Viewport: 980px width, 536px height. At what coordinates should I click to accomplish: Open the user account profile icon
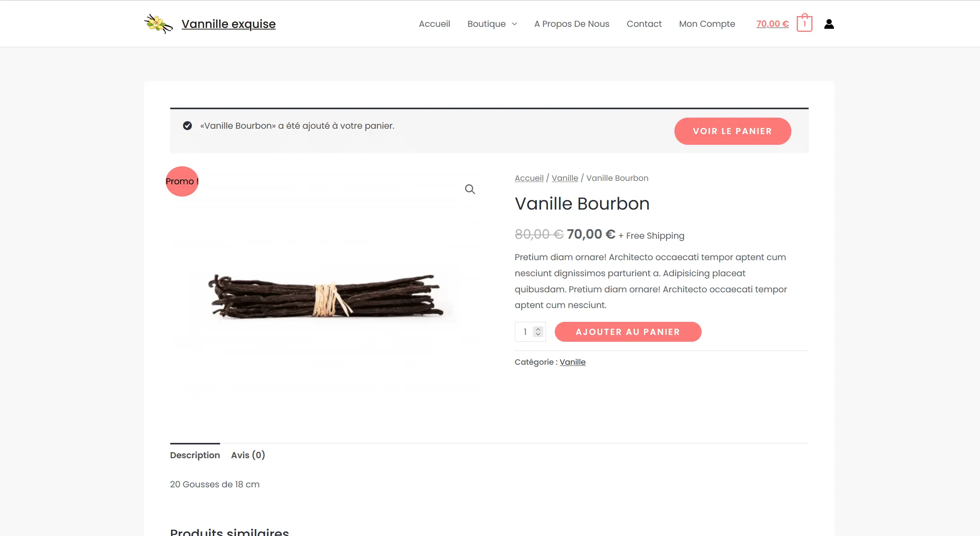829,24
